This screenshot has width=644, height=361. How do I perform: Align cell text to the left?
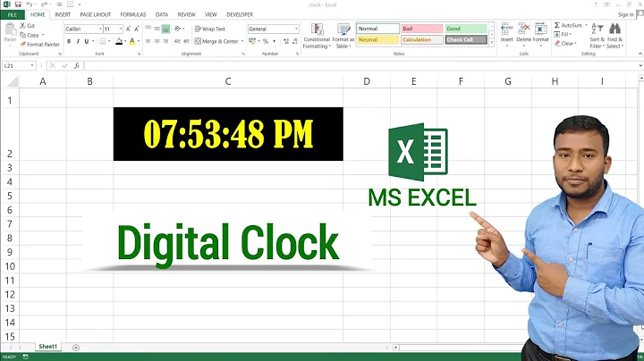click(x=148, y=41)
